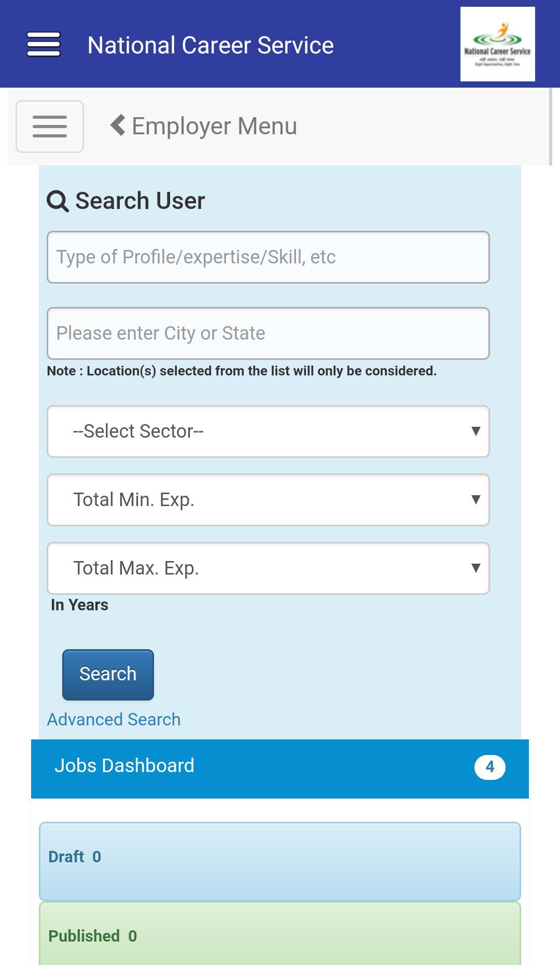
Task: Tap the National Career Service logo
Action: (497, 44)
